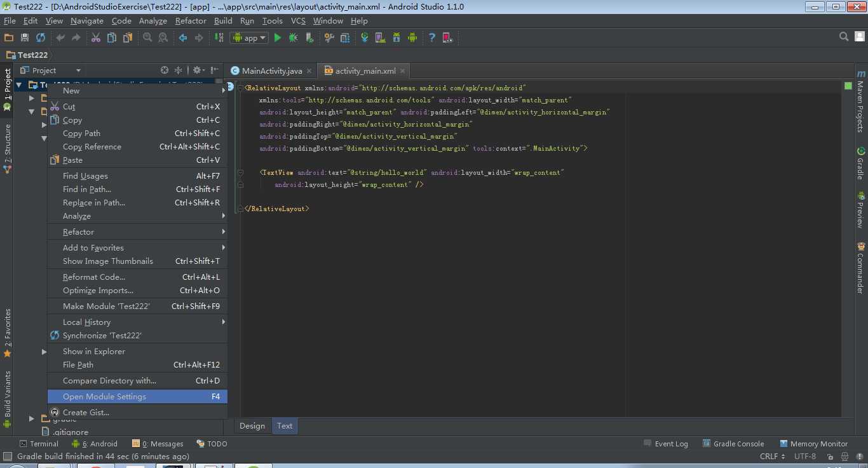Expand the Local History submenu

[x=137, y=322]
